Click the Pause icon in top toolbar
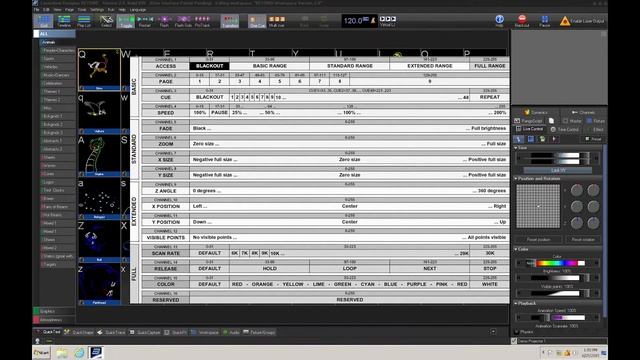The width and height of the screenshot is (640, 360). [x=544, y=21]
